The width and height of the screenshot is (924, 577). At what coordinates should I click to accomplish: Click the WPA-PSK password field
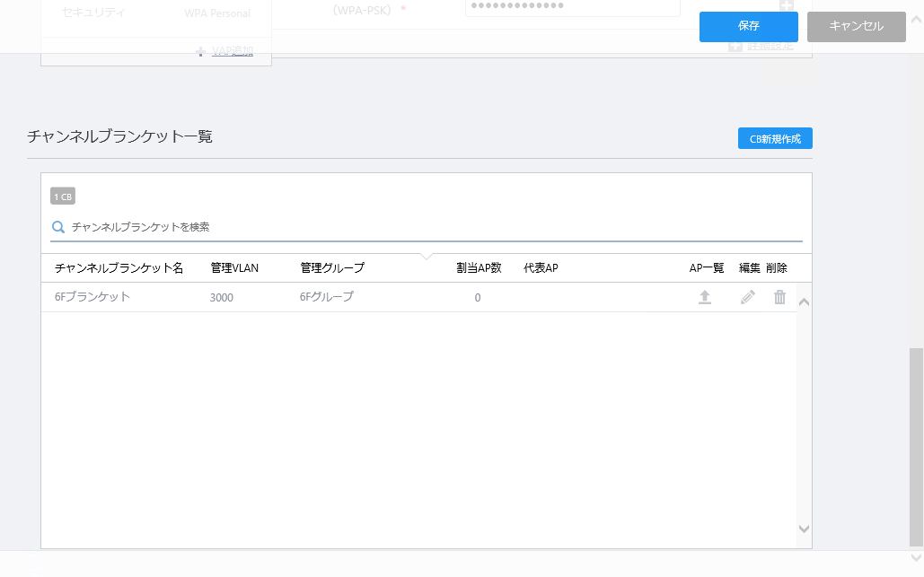click(x=572, y=7)
